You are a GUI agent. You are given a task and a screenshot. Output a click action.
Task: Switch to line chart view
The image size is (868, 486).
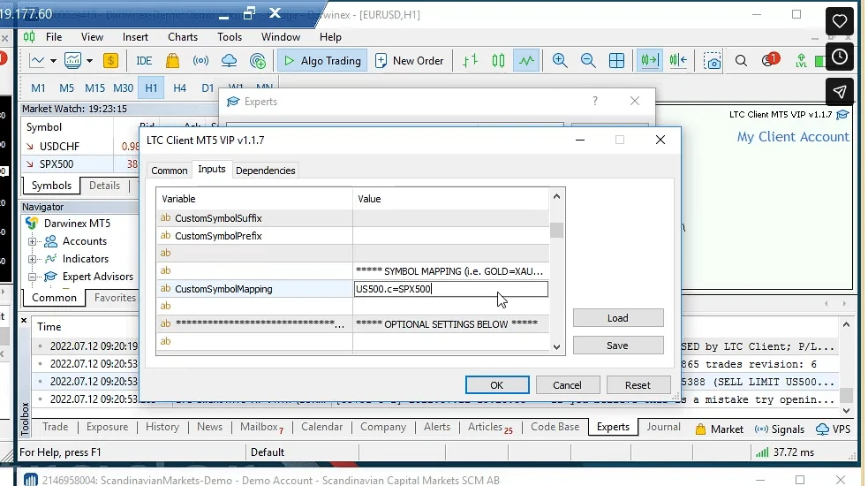pyautogui.click(x=526, y=60)
